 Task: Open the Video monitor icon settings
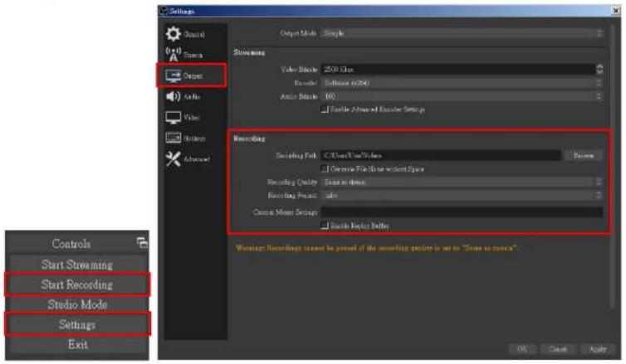tap(173, 117)
